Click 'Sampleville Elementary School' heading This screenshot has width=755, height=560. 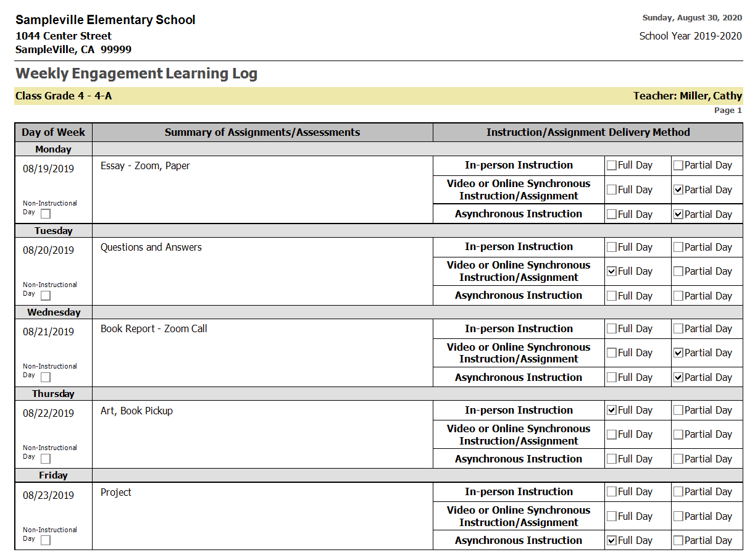106,20
